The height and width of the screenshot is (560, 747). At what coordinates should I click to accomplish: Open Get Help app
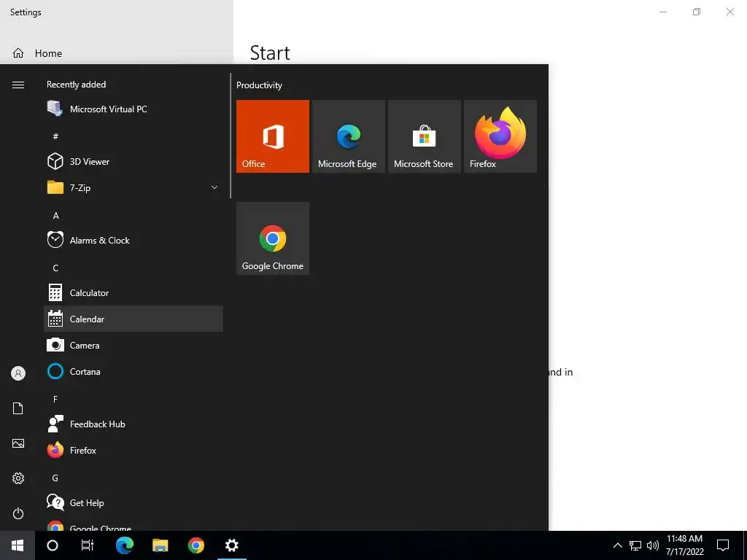133,502
